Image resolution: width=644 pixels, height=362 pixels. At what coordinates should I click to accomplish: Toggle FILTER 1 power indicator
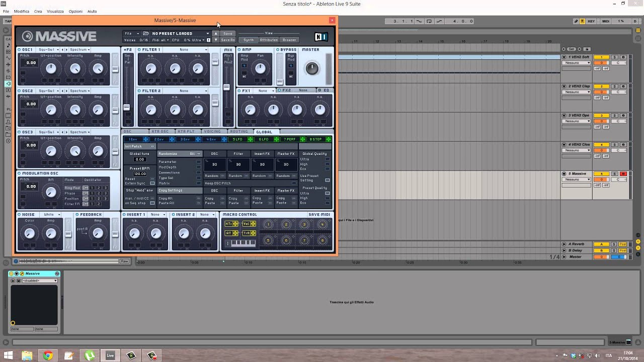point(139,50)
